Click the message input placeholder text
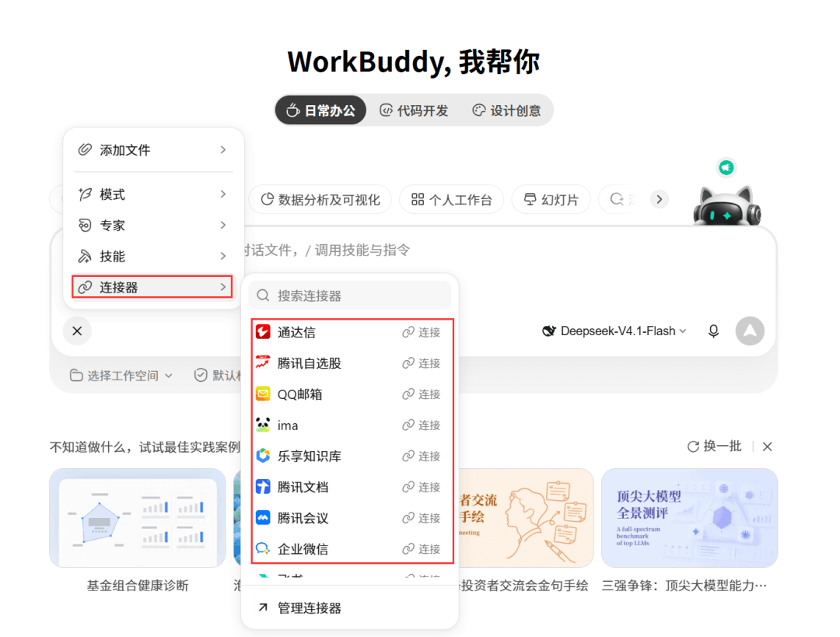 coord(327,250)
